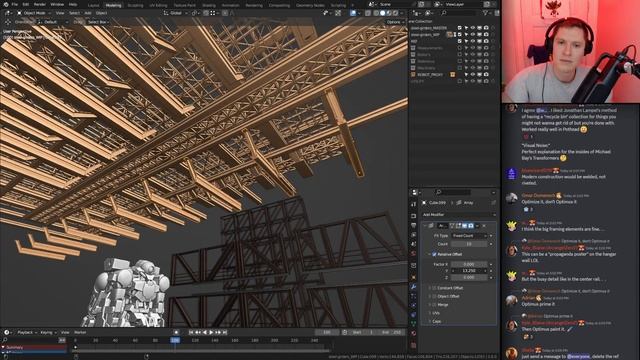Toggle eye visibility of first outliner collection row

[x=473, y=28]
